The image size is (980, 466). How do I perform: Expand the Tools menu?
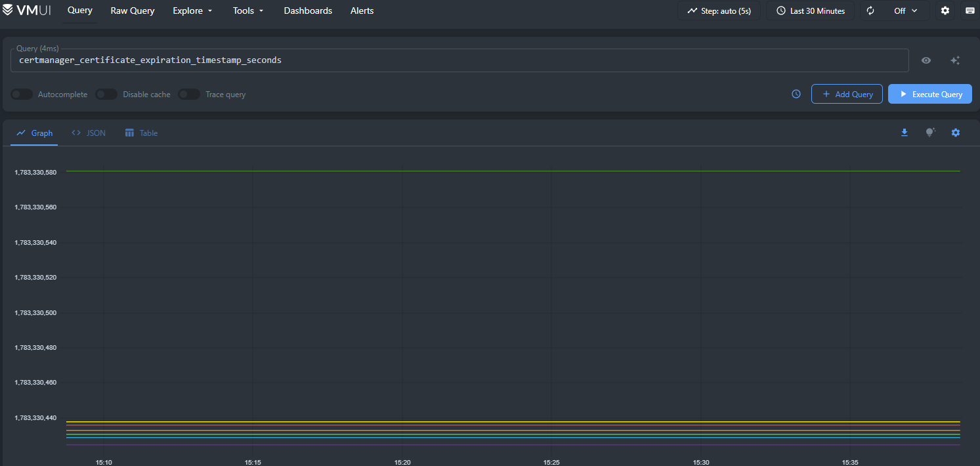tap(248, 11)
